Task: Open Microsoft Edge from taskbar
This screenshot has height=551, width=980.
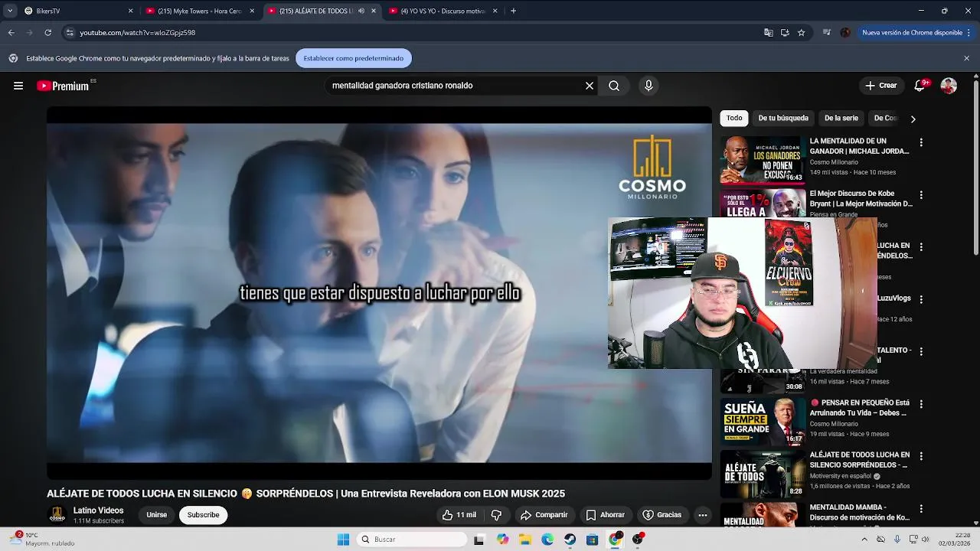Action: (547, 540)
